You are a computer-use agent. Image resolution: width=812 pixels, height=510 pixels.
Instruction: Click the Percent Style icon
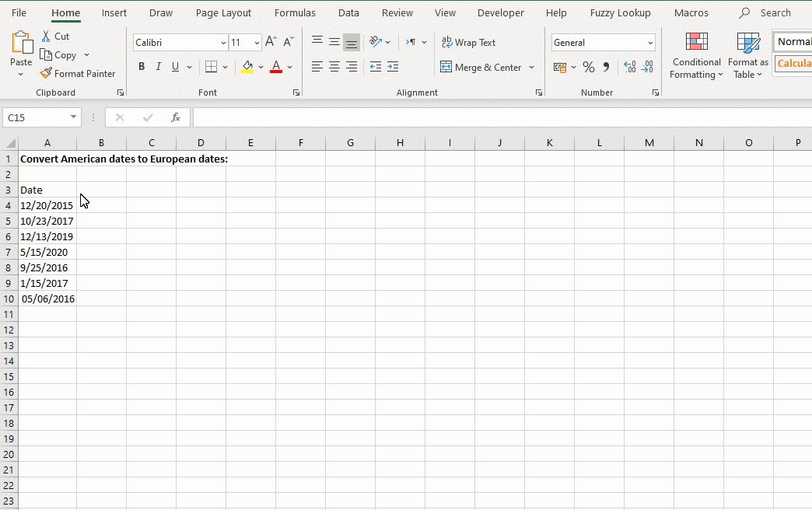point(589,67)
